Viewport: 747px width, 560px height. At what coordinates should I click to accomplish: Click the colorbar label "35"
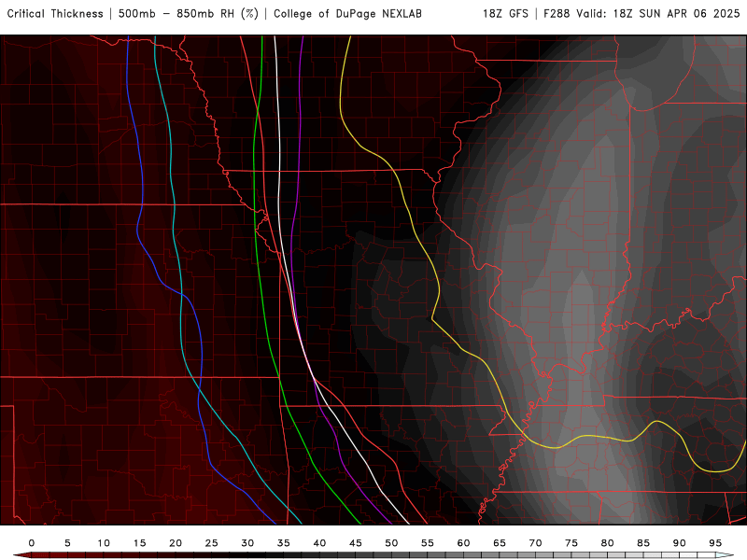284,543
